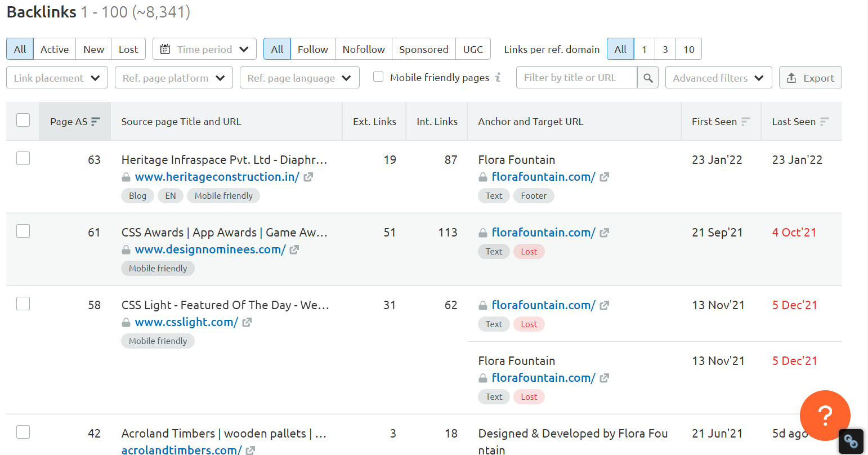This screenshot has width=868, height=455.
Task: Click lock icon beside www.designnominees.com
Action: point(126,250)
